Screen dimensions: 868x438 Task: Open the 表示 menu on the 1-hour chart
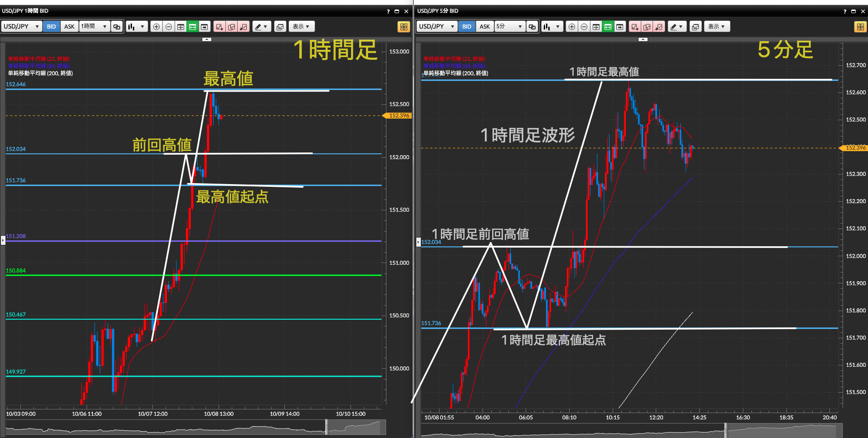tap(301, 27)
